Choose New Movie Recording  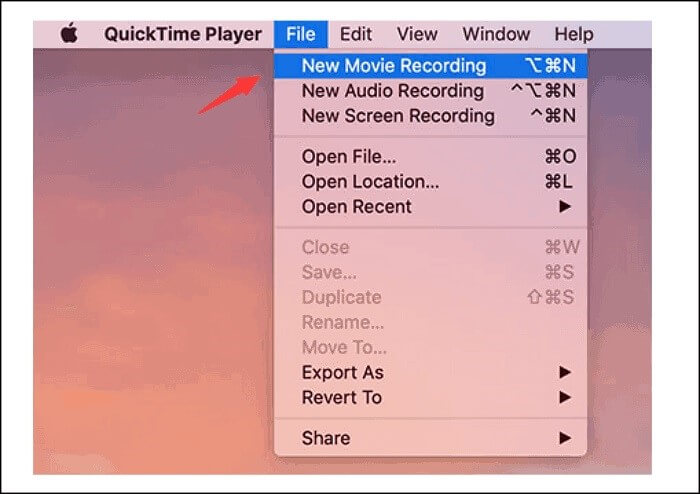pyautogui.click(x=430, y=66)
